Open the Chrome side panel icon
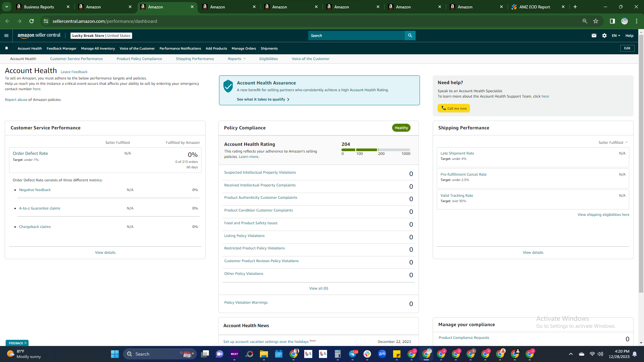The width and height of the screenshot is (644, 362). pos(612,21)
